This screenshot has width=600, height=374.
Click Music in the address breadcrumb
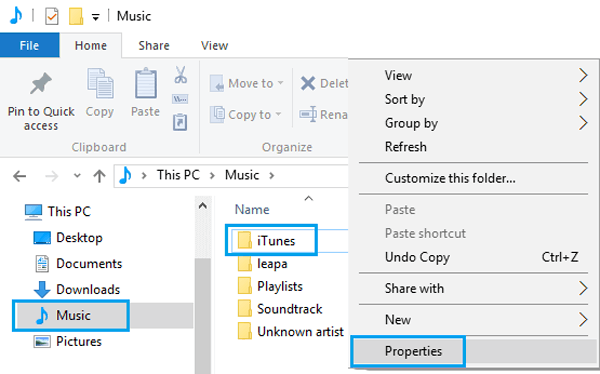pyautogui.click(x=242, y=175)
